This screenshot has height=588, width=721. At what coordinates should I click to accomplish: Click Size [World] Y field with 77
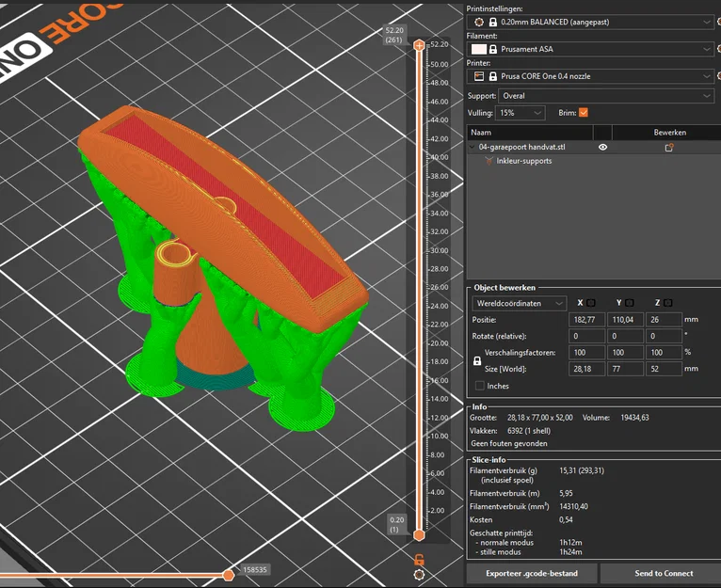click(x=625, y=369)
